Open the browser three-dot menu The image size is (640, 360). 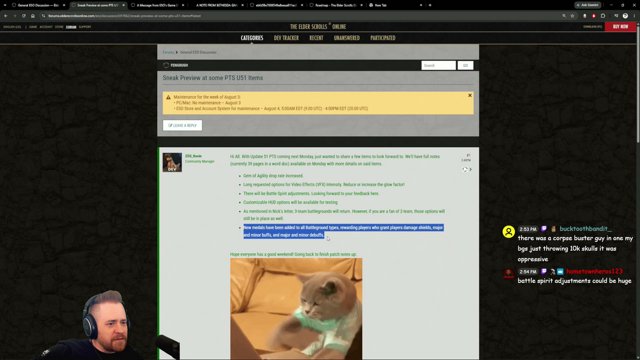point(635,16)
